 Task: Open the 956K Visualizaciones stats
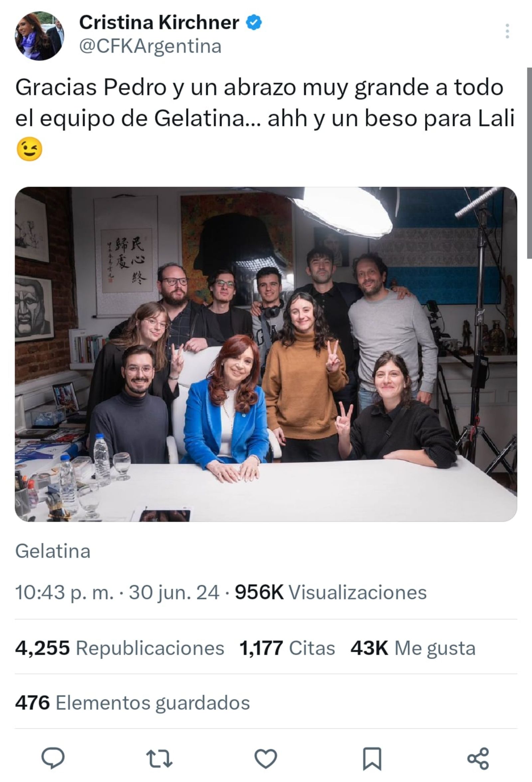(331, 592)
